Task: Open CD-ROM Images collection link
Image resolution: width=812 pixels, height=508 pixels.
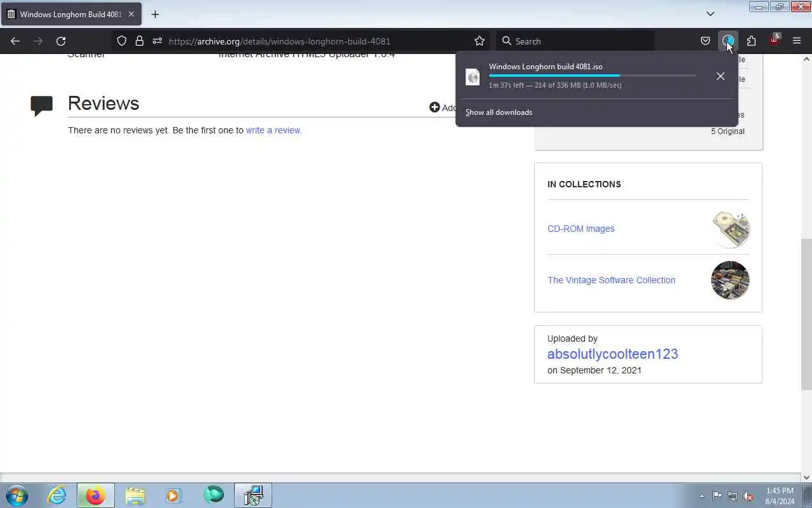Action: coord(581,229)
